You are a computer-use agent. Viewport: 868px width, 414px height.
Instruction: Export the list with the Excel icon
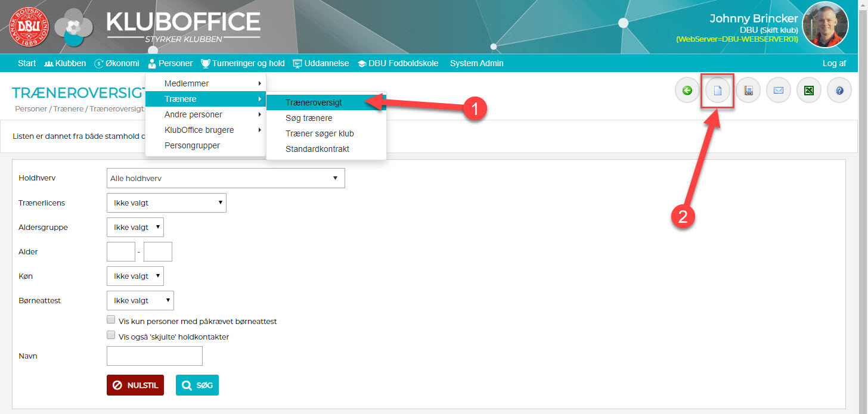(x=809, y=91)
